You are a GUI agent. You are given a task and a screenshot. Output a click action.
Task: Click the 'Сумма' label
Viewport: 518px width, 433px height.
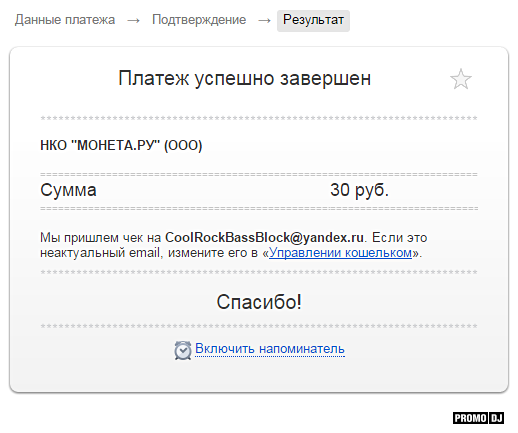68,190
